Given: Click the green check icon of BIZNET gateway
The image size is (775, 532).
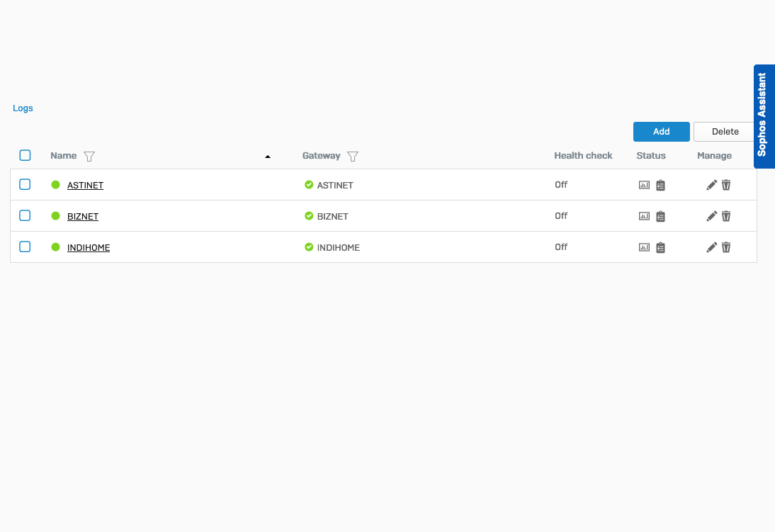Looking at the screenshot, I should tap(309, 215).
